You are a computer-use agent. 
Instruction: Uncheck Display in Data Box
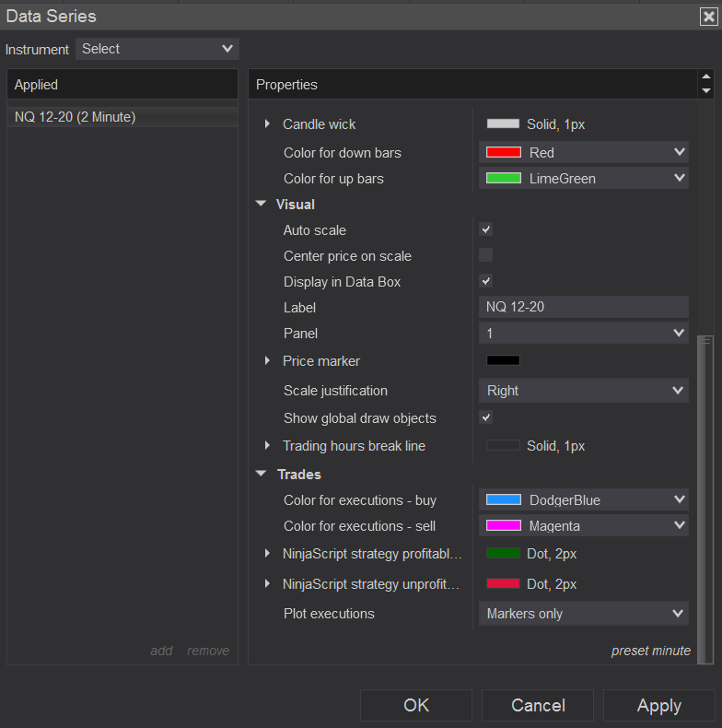pos(486,281)
